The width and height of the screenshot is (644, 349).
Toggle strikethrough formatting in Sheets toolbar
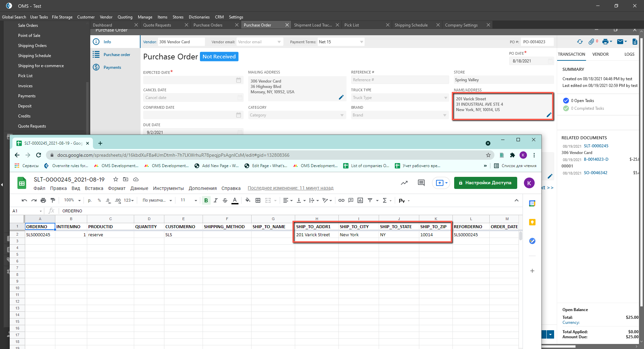[x=225, y=200]
